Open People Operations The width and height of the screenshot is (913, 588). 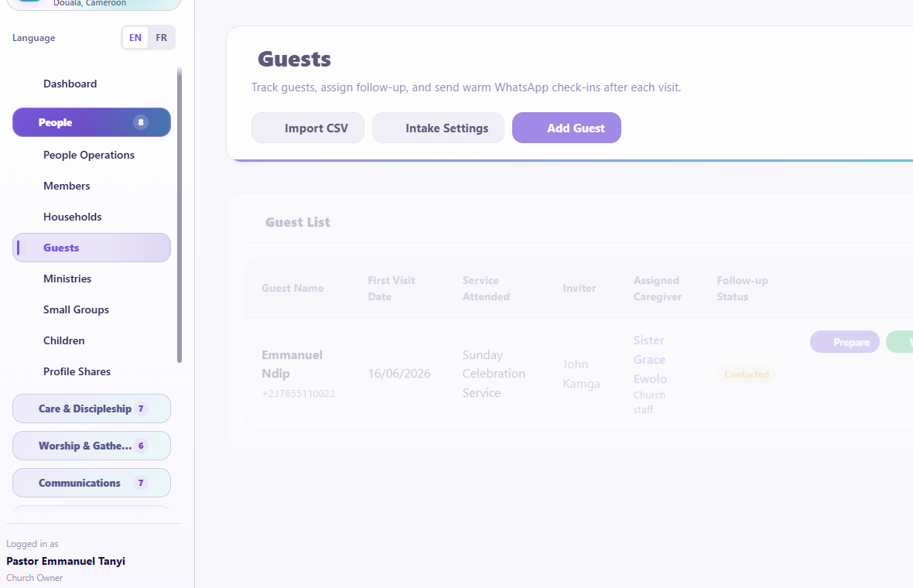click(x=91, y=155)
